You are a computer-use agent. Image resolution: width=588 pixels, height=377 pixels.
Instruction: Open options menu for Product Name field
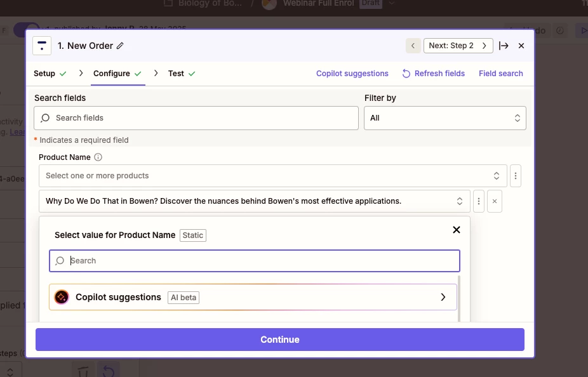pyautogui.click(x=515, y=176)
